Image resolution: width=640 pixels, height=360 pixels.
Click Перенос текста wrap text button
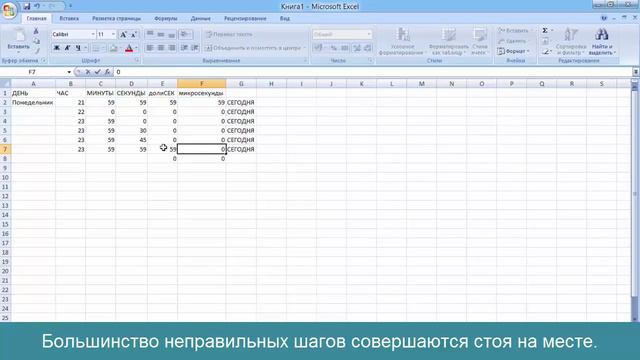[229, 34]
